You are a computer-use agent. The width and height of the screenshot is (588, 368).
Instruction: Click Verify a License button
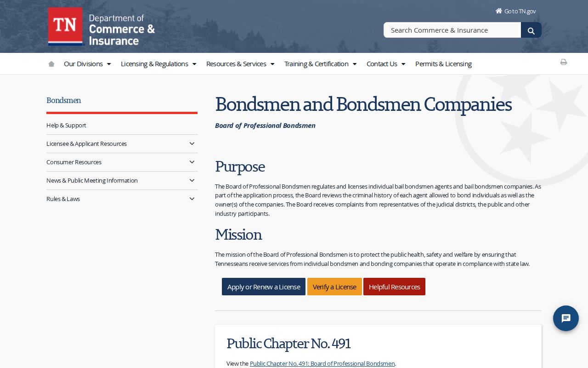point(334,287)
